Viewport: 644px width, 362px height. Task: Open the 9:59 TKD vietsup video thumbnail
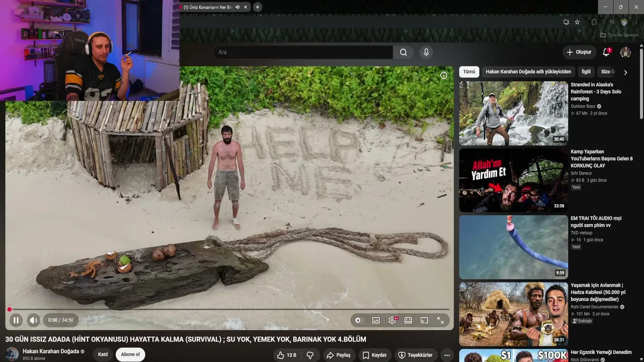(513, 247)
